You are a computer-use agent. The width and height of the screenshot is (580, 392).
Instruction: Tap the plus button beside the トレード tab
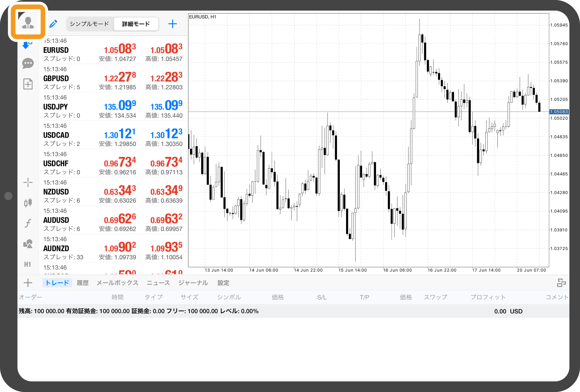[28, 283]
